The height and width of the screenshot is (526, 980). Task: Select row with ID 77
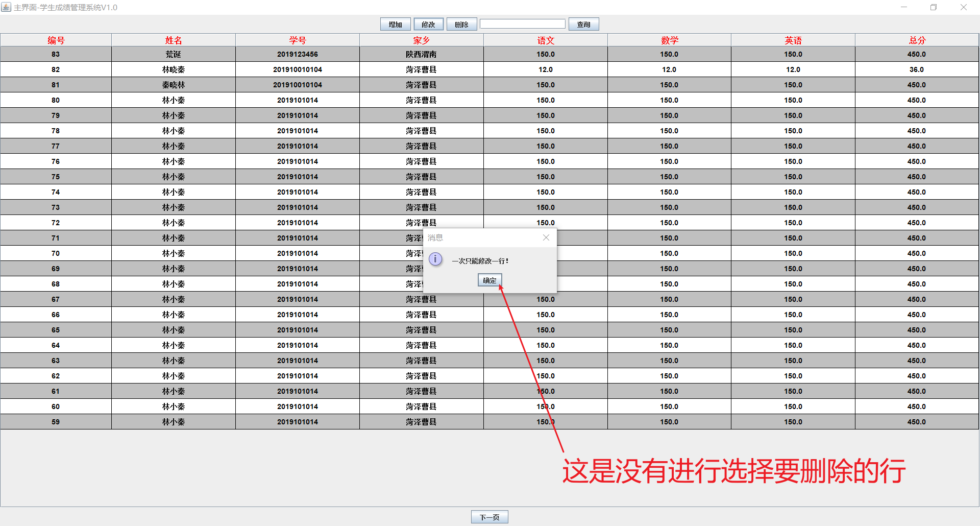(x=489, y=146)
